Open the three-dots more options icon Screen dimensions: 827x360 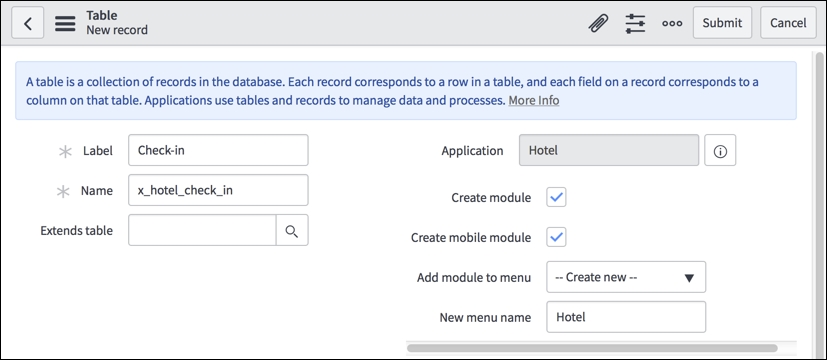point(672,24)
